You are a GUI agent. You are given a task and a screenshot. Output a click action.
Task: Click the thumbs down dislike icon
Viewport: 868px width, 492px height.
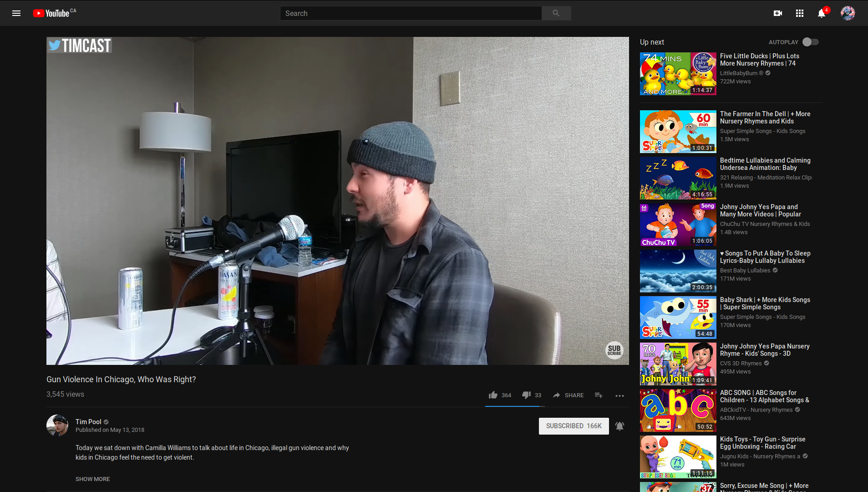click(526, 395)
